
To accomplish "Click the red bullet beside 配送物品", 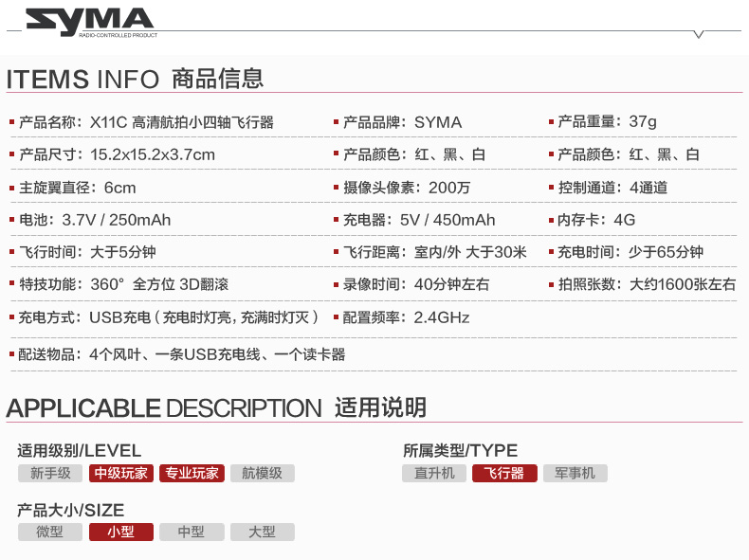I will point(12,355).
